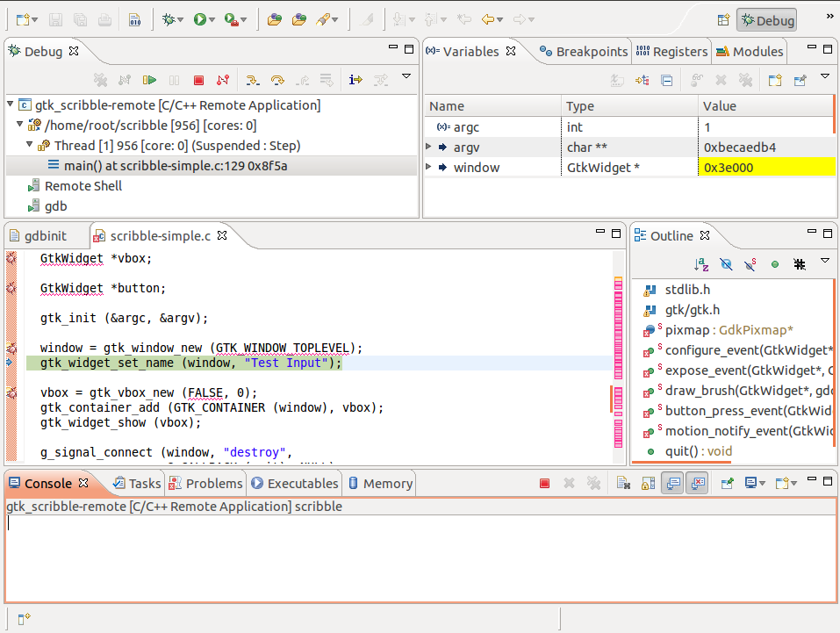The image size is (840, 633).
Task: Click the Suspend button in Debug toolbar
Action: point(174,81)
